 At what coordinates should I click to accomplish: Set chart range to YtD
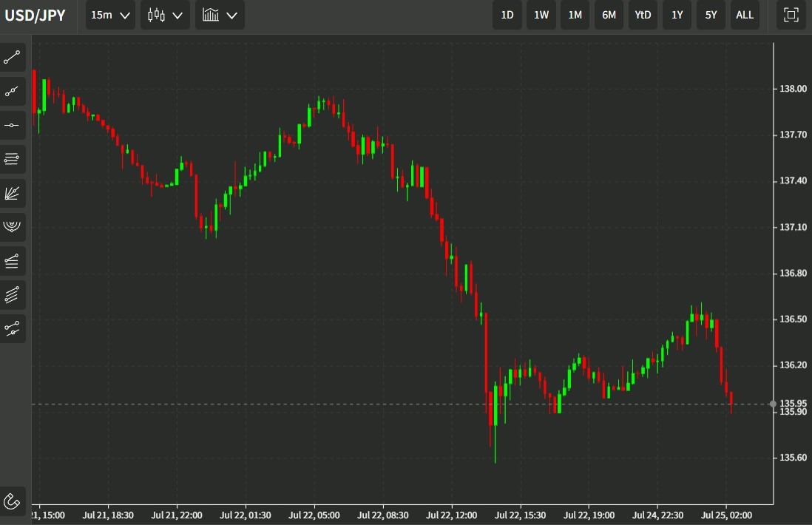(x=643, y=15)
